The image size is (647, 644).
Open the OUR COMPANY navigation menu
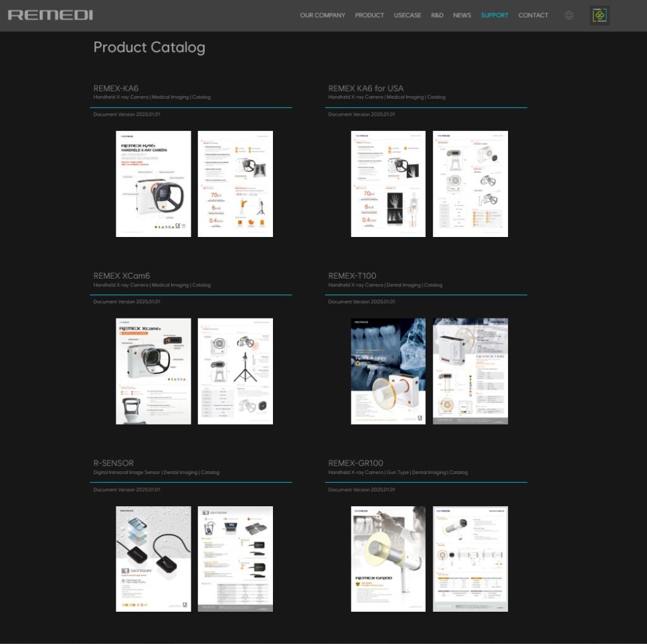coord(323,15)
